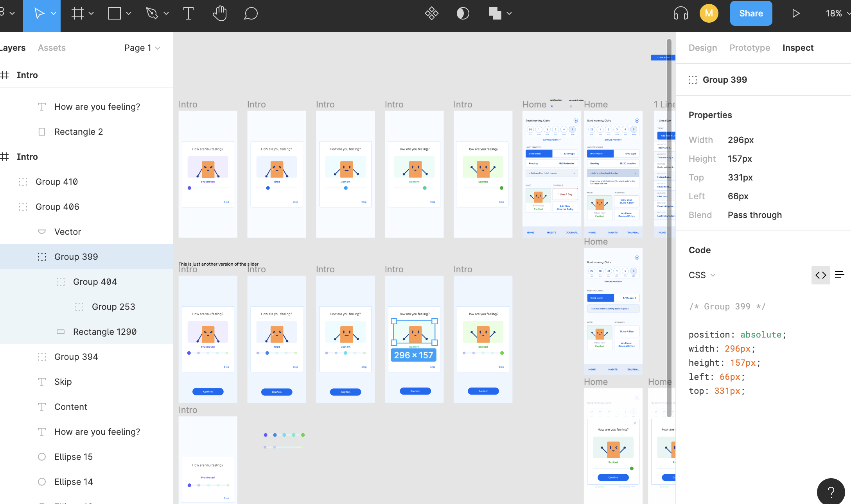Click the Present play button
The height and width of the screenshot is (504, 851).
(x=795, y=14)
